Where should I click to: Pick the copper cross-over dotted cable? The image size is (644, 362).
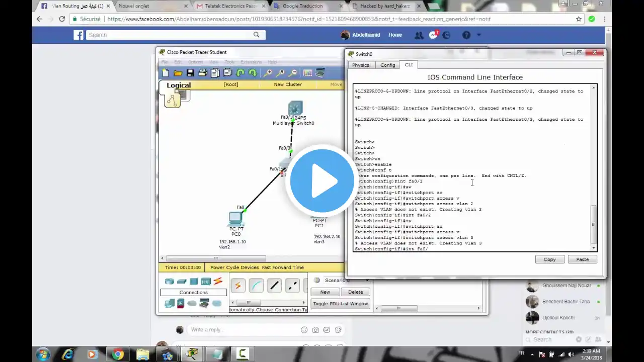292,286
